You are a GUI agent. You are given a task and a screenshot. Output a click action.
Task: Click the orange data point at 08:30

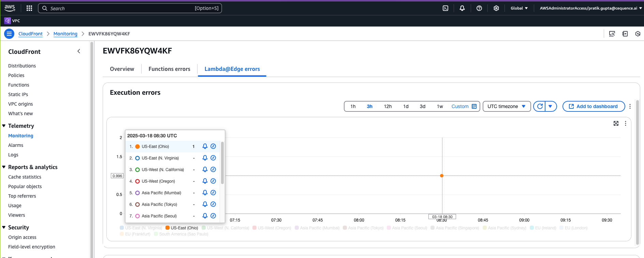click(x=442, y=176)
